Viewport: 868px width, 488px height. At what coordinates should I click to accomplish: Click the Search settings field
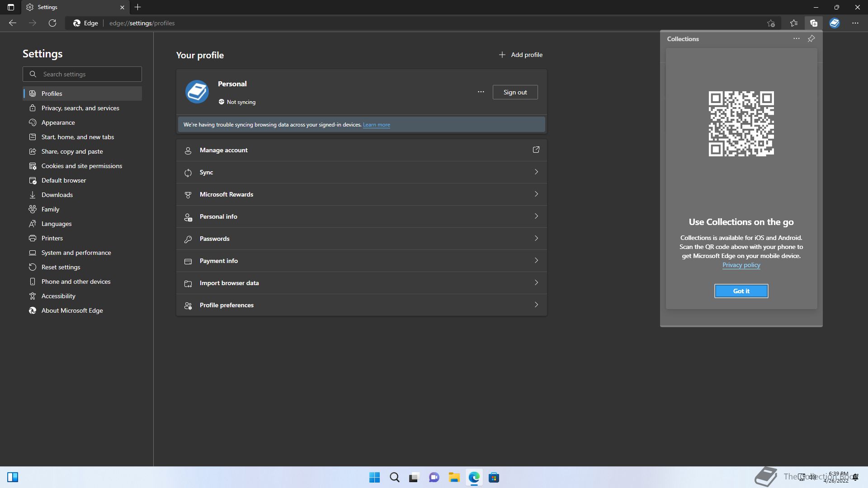coord(82,74)
